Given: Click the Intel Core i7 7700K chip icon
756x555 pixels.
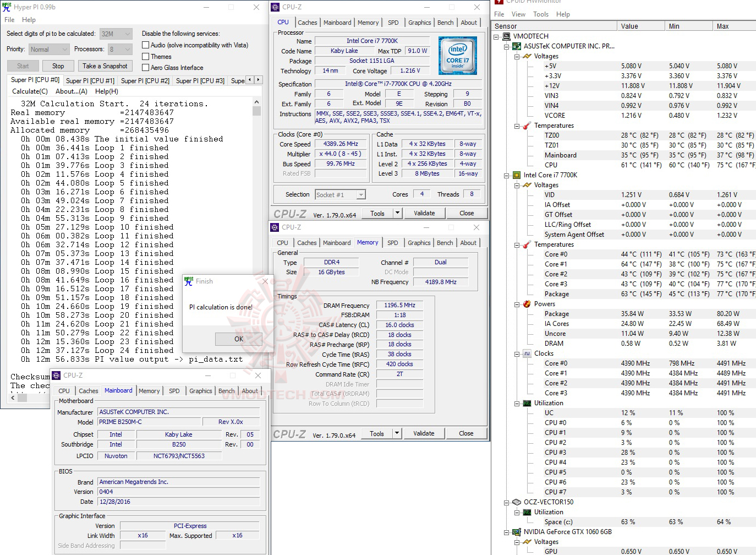Looking at the screenshot, I should [517, 175].
